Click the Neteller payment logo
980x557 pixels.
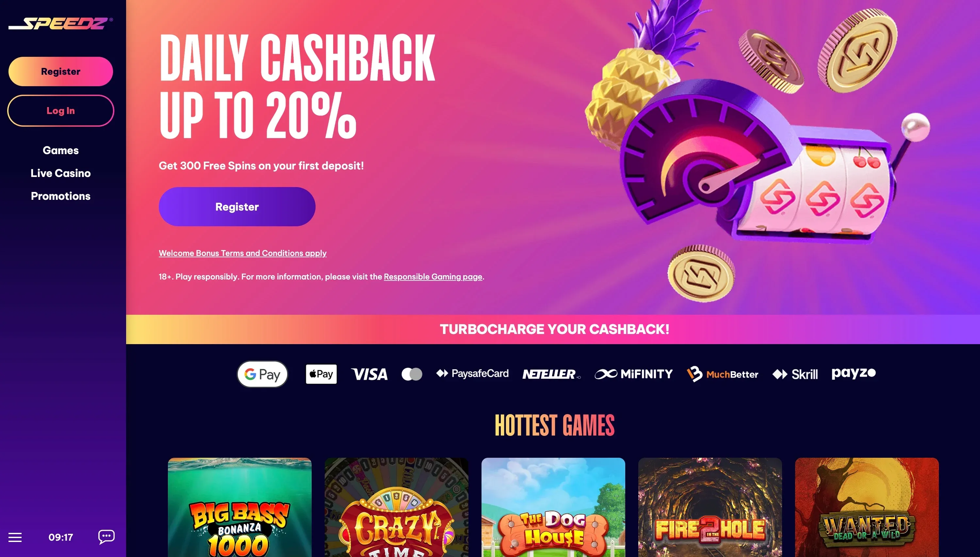coord(551,374)
